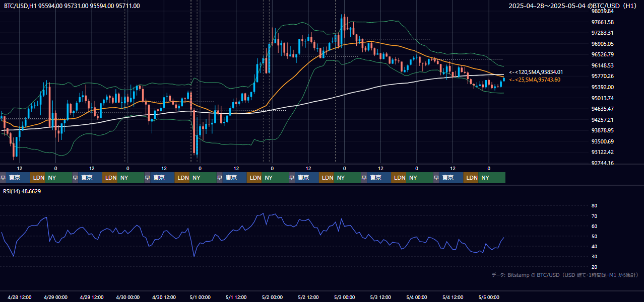644x302 pixels.
Task: Click price axis label 95013.74
Action: pos(602,98)
